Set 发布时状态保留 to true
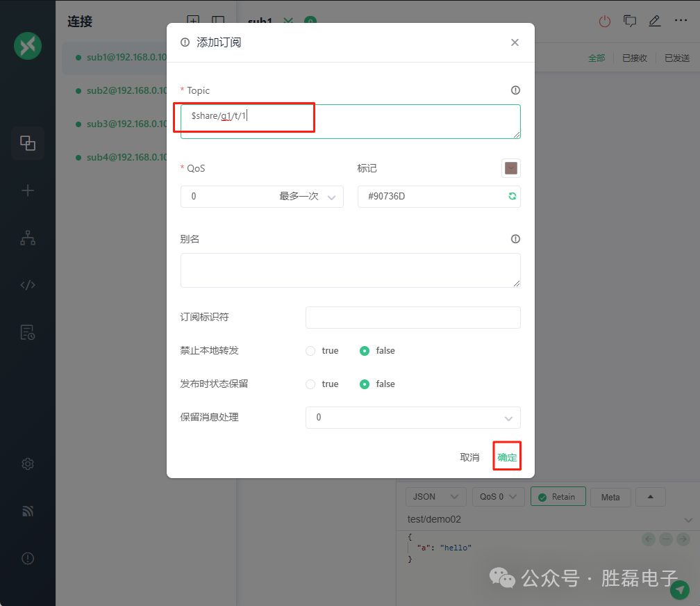700x606 pixels. click(310, 384)
